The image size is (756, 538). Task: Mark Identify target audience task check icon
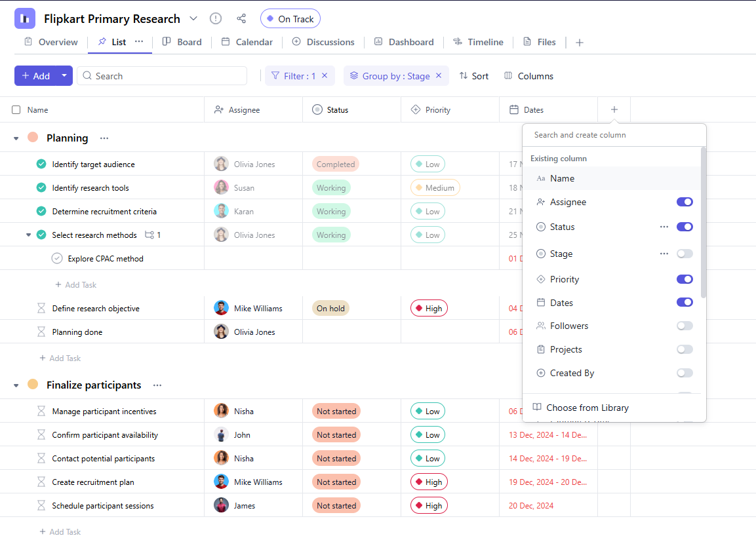click(x=41, y=164)
